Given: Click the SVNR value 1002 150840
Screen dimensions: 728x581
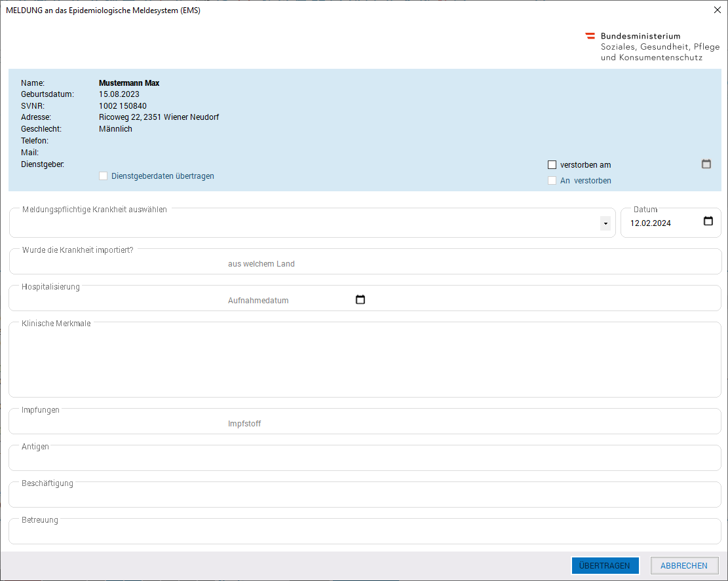Looking at the screenshot, I should (x=123, y=106).
